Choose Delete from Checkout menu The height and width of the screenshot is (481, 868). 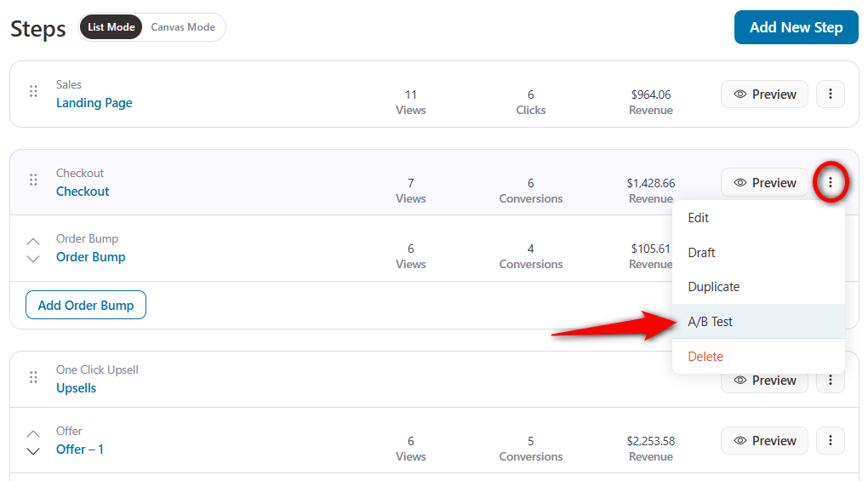pos(758,357)
